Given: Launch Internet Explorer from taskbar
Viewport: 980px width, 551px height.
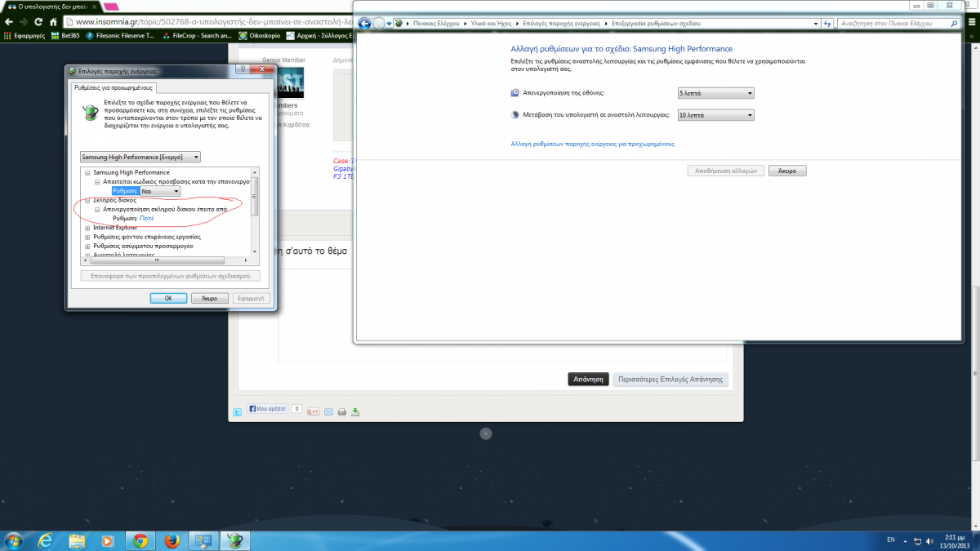Looking at the screenshot, I should tap(46, 540).
